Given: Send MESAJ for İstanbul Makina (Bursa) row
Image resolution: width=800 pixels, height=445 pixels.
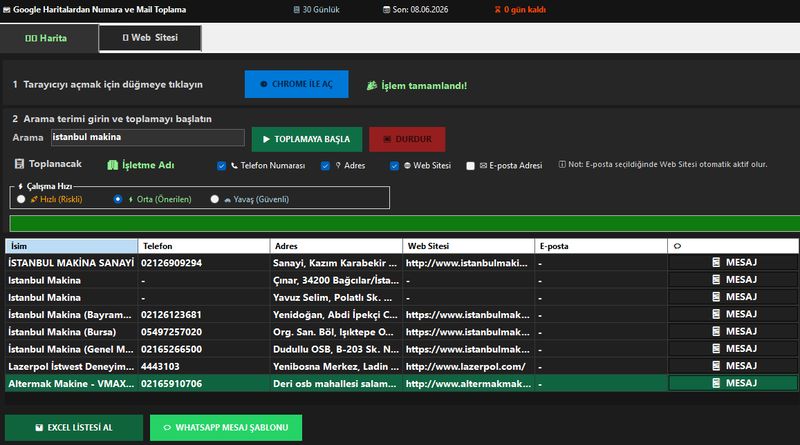Looking at the screenshot, I should [x=733, y=332].
